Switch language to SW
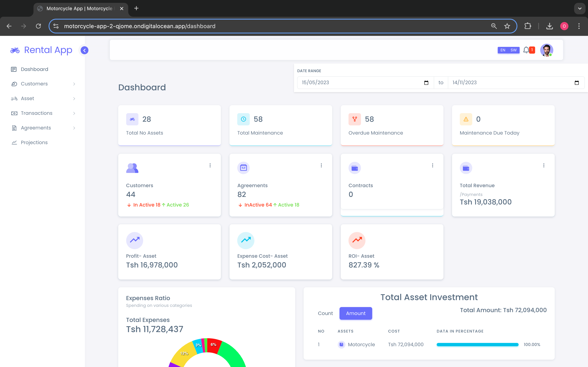The width and height of the screenshot is (588, 367). pos(513,50)
